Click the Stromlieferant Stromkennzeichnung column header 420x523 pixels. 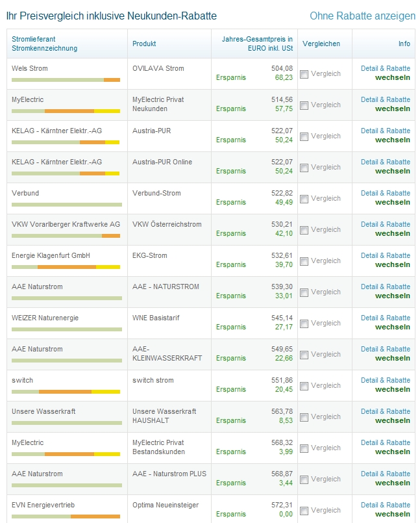[44, 44]
